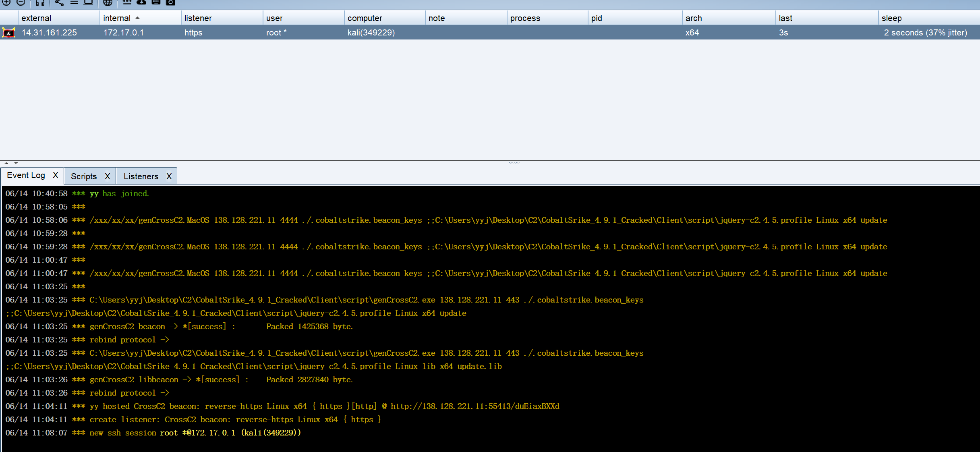Collapse pane with the small up arrow on the divider
Image resolution: width=980 pixels, height=452 pixels.
click(x=6, y=163)
